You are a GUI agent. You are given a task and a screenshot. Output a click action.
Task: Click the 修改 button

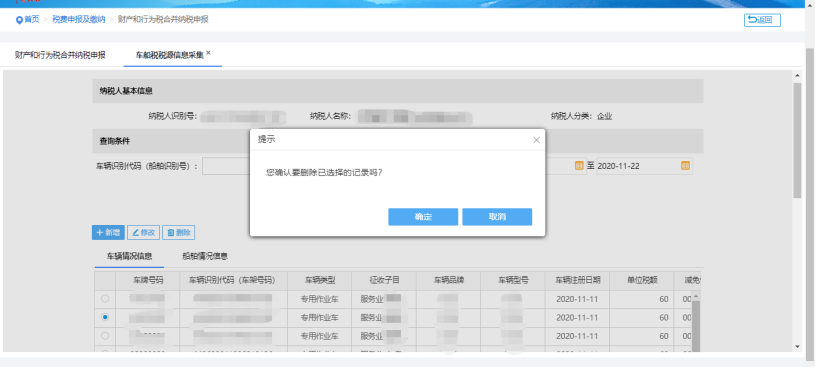coord(143,233)
